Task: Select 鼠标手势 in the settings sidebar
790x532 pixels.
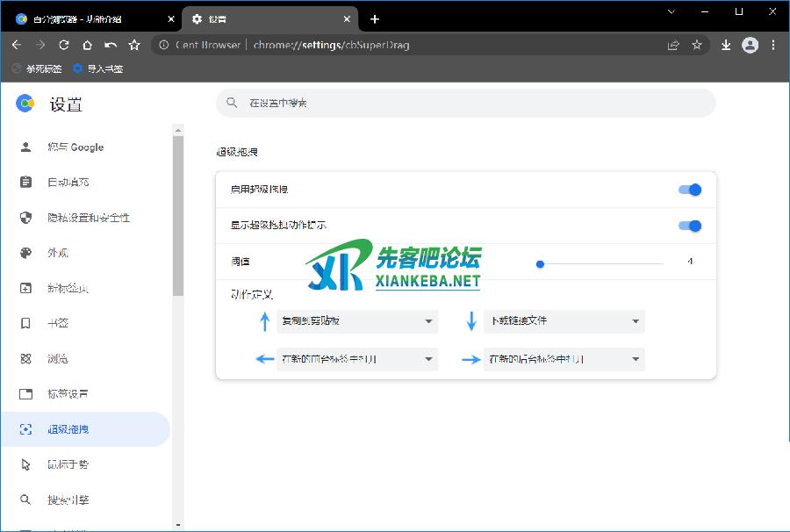Action: click(68, 464)
